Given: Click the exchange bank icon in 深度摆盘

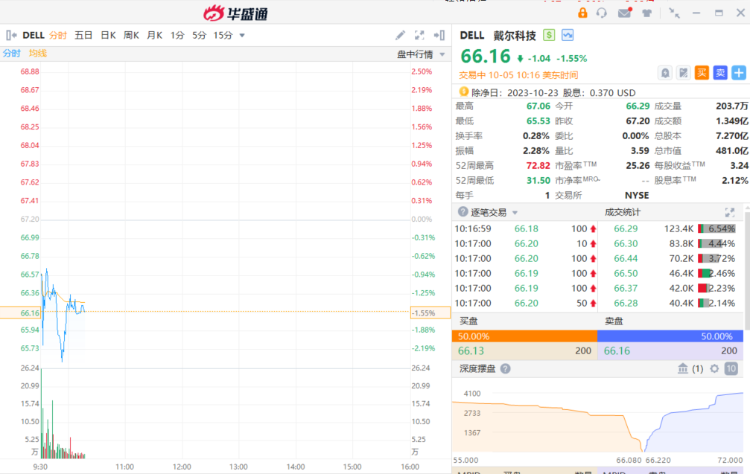Looking at the screenshot, I should tap(683, 369).
